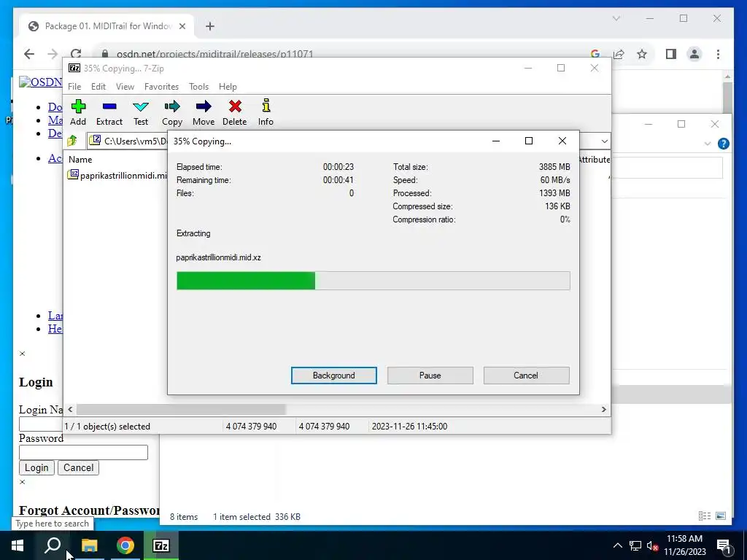Switch Explorer to large icons view
747x560 pixels.
point(721,516)
